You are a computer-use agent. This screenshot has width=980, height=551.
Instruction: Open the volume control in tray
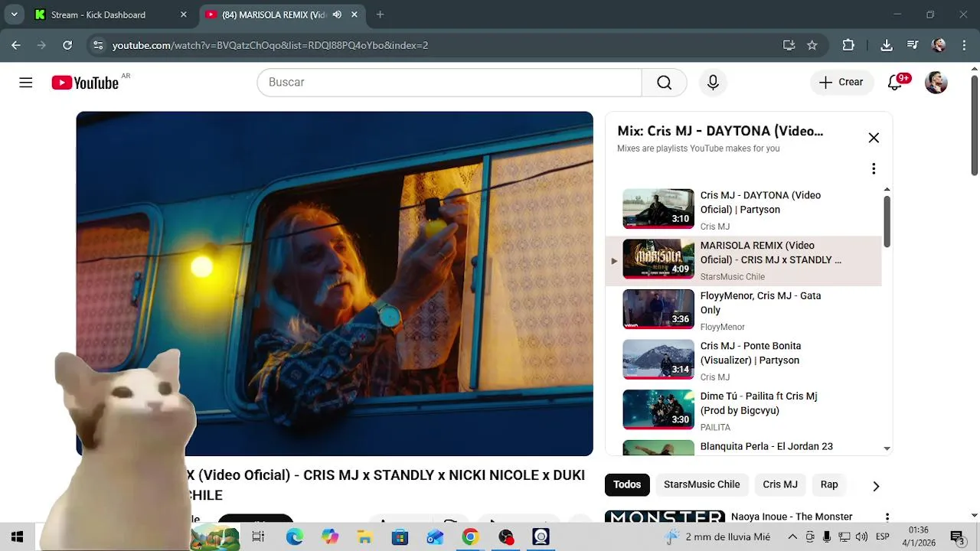[861, 536]
